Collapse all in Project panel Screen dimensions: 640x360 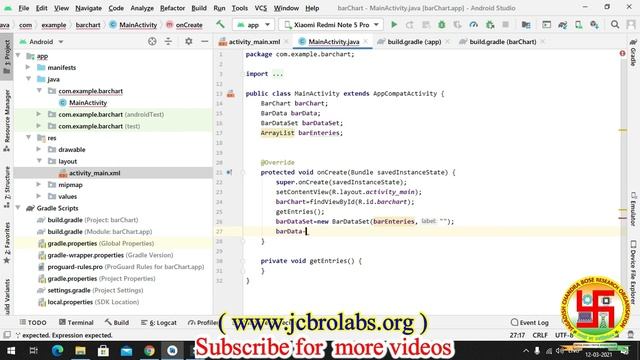pyautogui.click(x=168, y=41)
